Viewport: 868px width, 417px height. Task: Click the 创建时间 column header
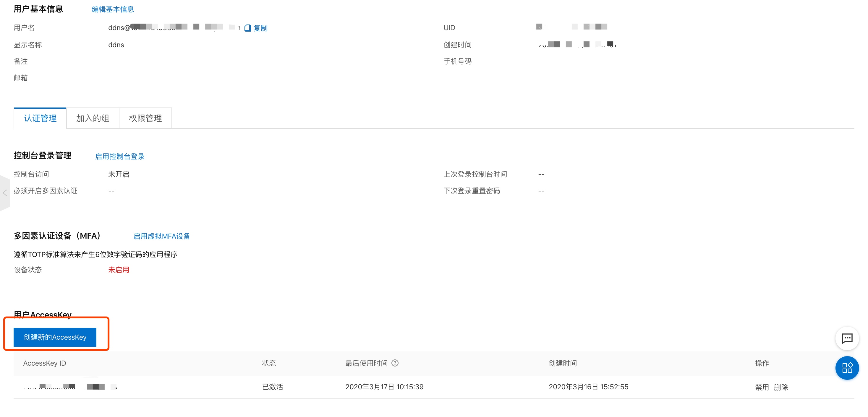[x=562, y=363]
